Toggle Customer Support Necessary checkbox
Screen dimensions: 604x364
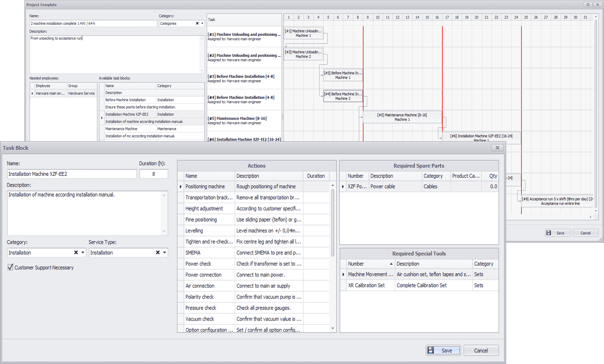[x=10, y=267]
